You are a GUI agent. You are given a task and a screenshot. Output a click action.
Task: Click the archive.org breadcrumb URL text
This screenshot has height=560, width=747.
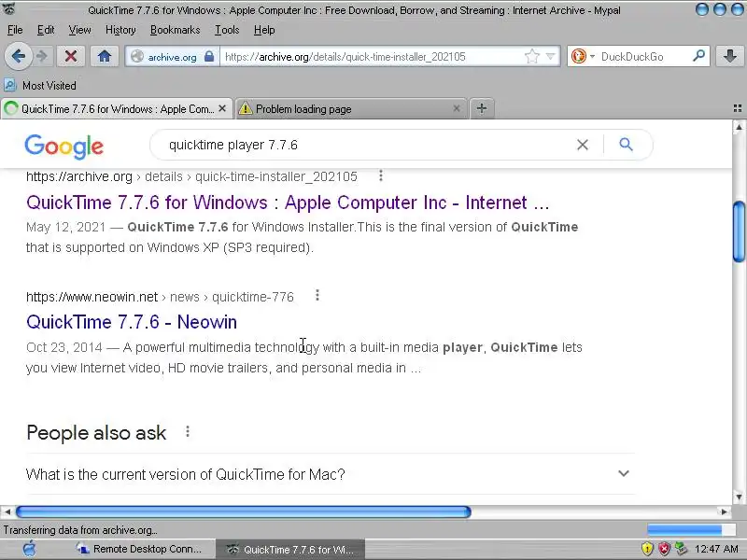pos(191,176)
